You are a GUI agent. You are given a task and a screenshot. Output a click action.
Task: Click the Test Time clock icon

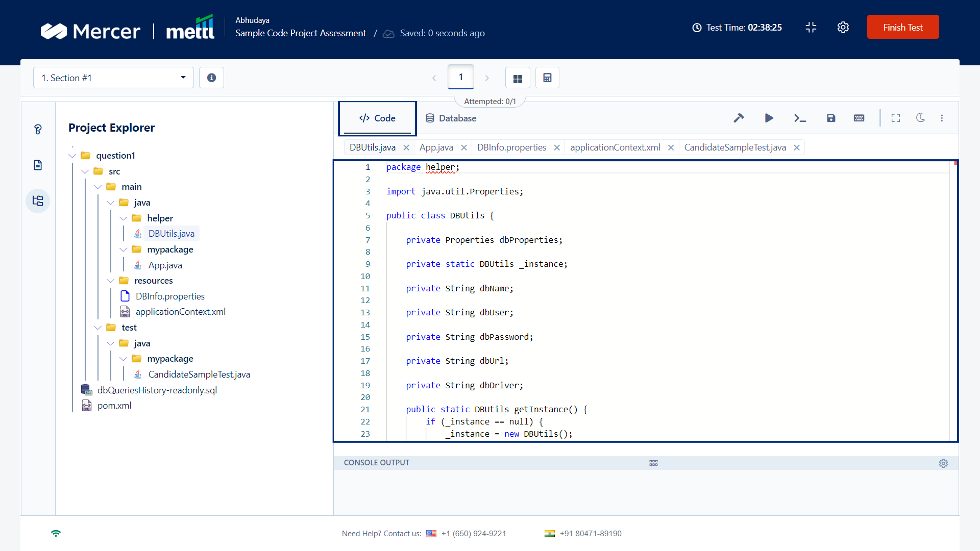click(x=696, y=28)
